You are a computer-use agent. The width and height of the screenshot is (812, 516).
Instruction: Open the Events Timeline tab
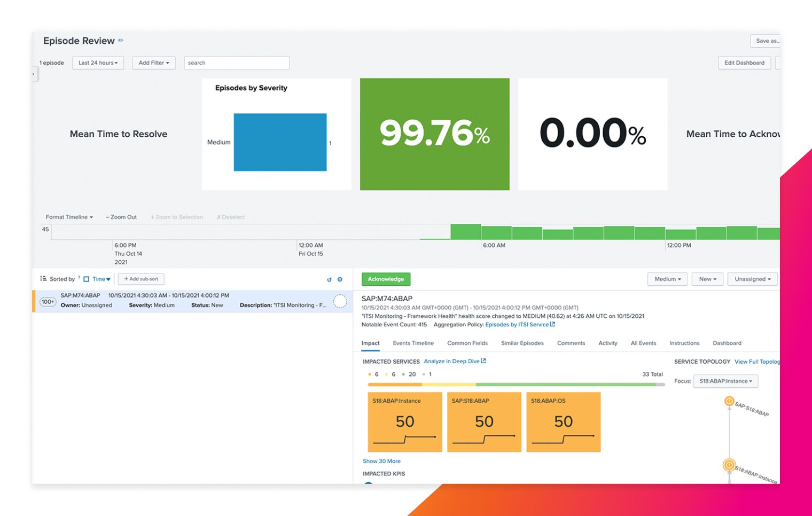pyautogui.click(x=413, y=343)
